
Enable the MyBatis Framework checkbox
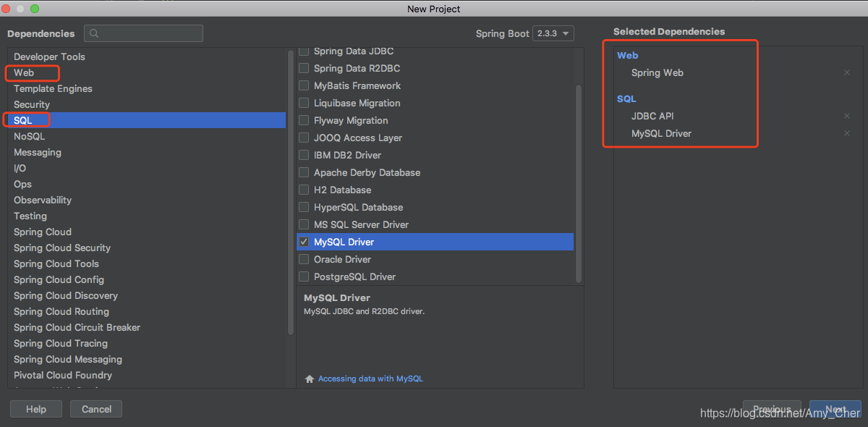[304, 85]
